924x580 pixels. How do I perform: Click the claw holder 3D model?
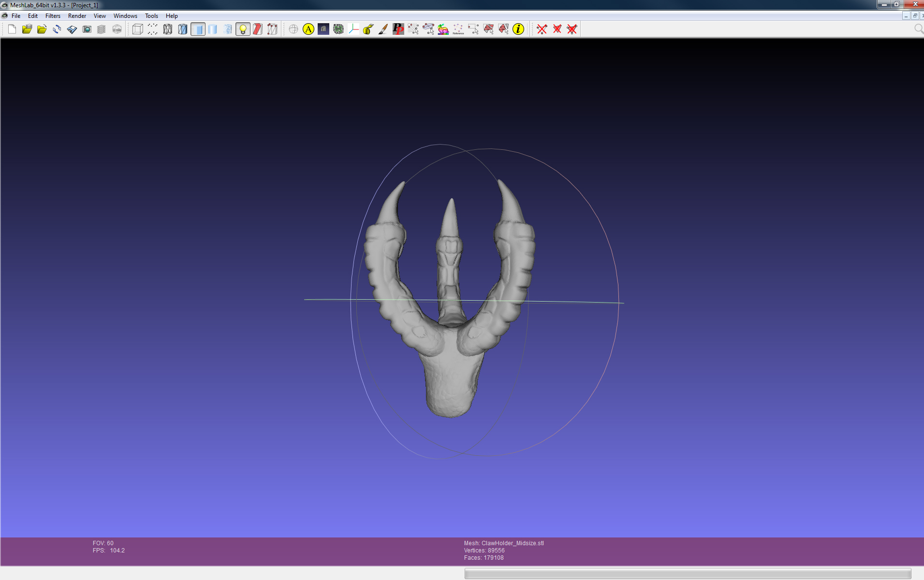451,300
